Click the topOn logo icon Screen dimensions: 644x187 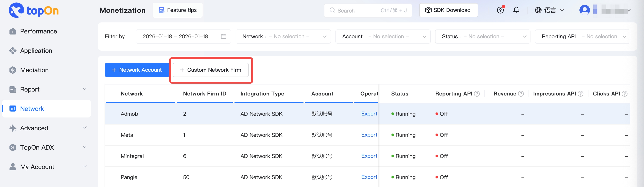(17, 10)
